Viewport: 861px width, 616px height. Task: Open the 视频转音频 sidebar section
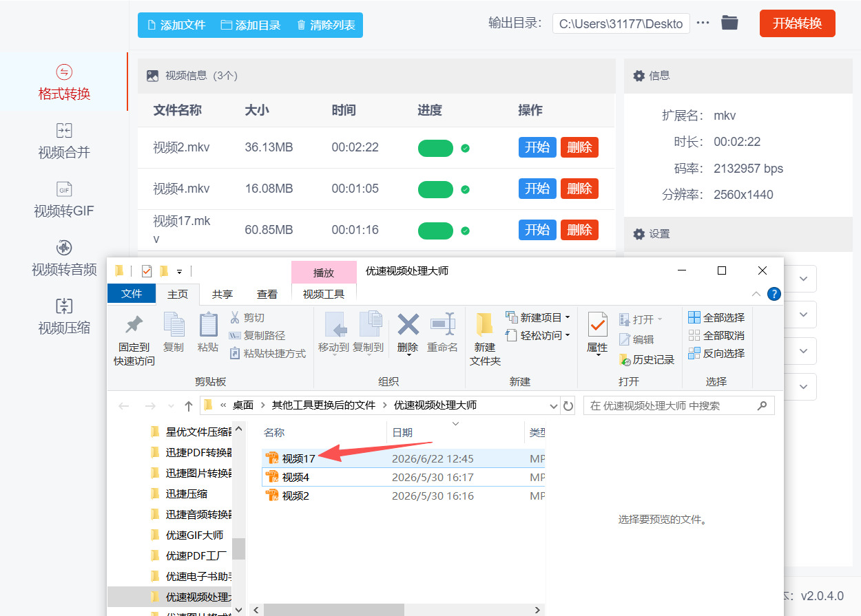(x=64, y=258)
